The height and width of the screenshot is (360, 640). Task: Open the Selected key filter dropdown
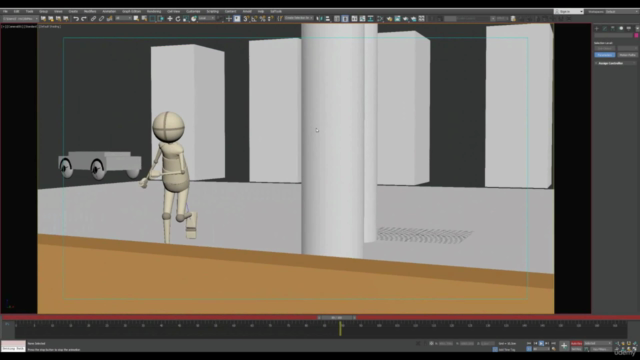[x=598, y=344]
